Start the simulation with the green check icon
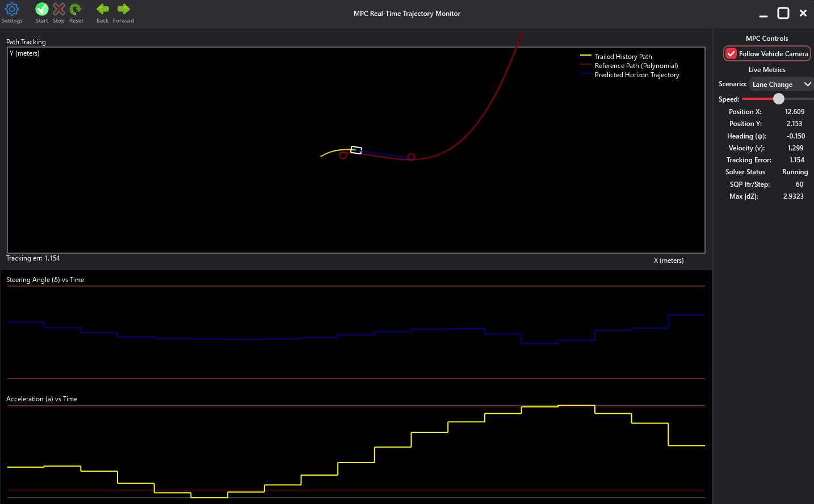This screenshot has width=814, height=504. click(x=42, y=9)
